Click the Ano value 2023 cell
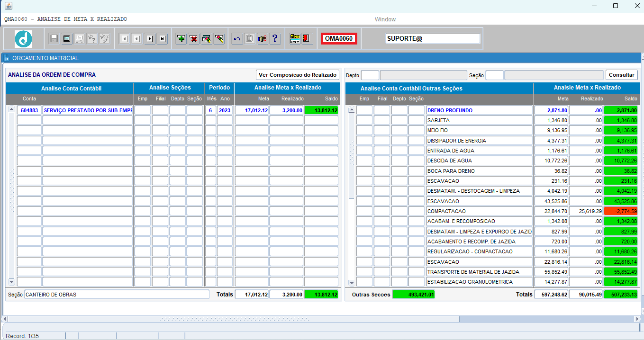Image resolution: width=644 pixels, height=340 pixels. (x=225, y=110)
